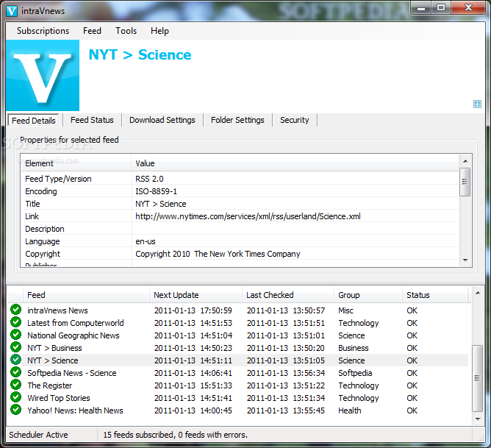This screenshot has height=448, width=491.
Task: Select The Register feed row
Action: (x=238, y=385)
